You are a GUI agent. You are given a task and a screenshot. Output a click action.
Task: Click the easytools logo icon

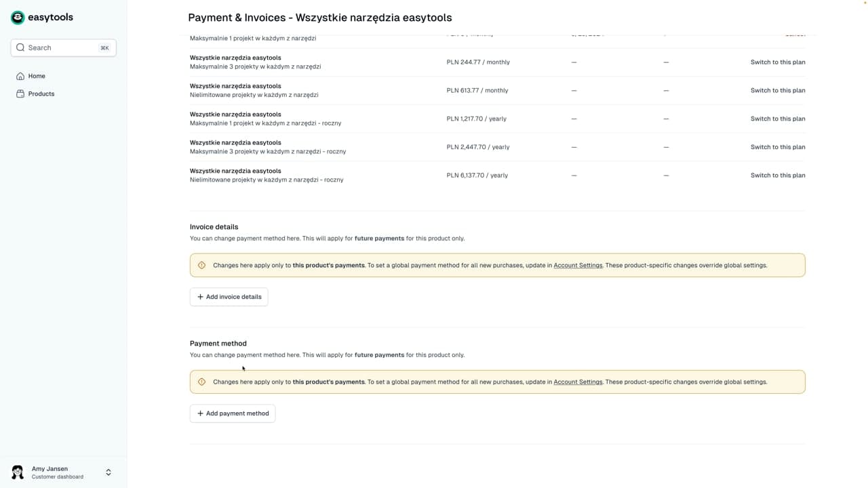point(18,18)
